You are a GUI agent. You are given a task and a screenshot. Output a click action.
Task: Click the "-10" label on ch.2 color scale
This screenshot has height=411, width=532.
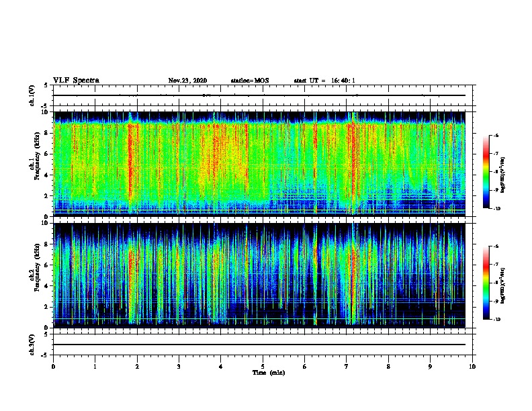[x=496, y=320]
